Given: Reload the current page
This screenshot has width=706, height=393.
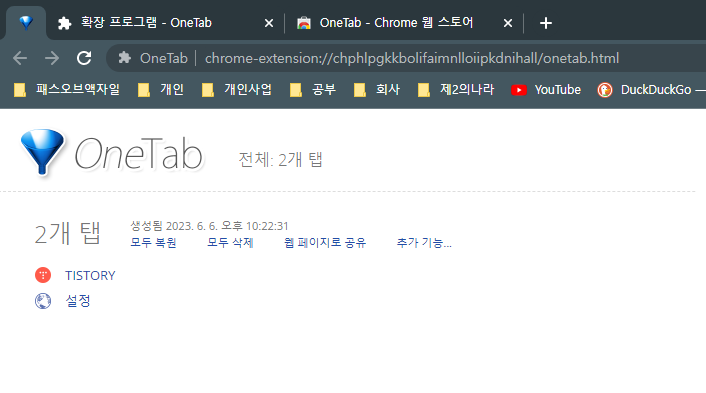Looking at the screenshot, I should point(84,58).
